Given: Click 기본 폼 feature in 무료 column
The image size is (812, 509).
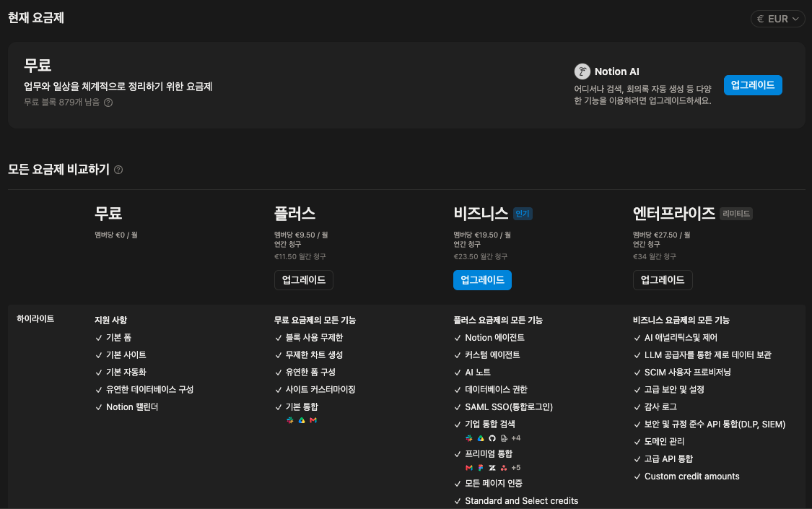Looking at the screenshot, I should 118,338.
